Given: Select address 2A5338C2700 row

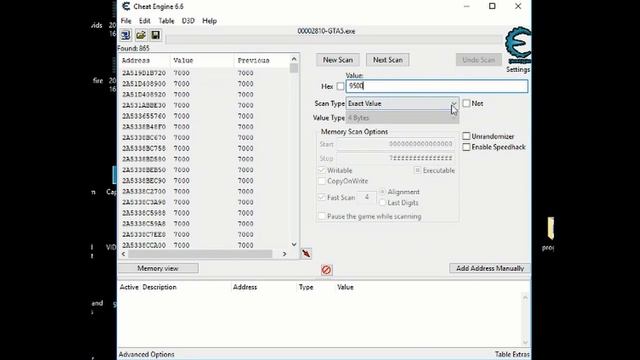Looking at the screenshot, I should (204, 191).
